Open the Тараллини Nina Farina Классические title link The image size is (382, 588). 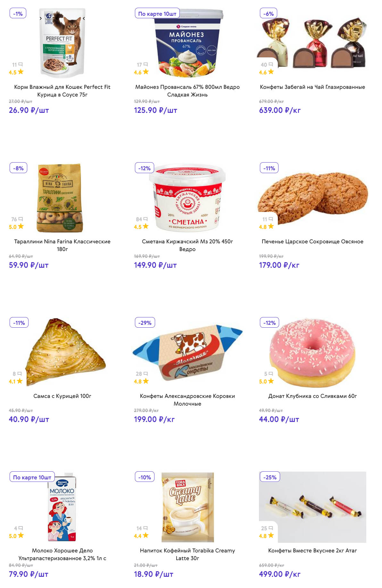tap(62, 245)
